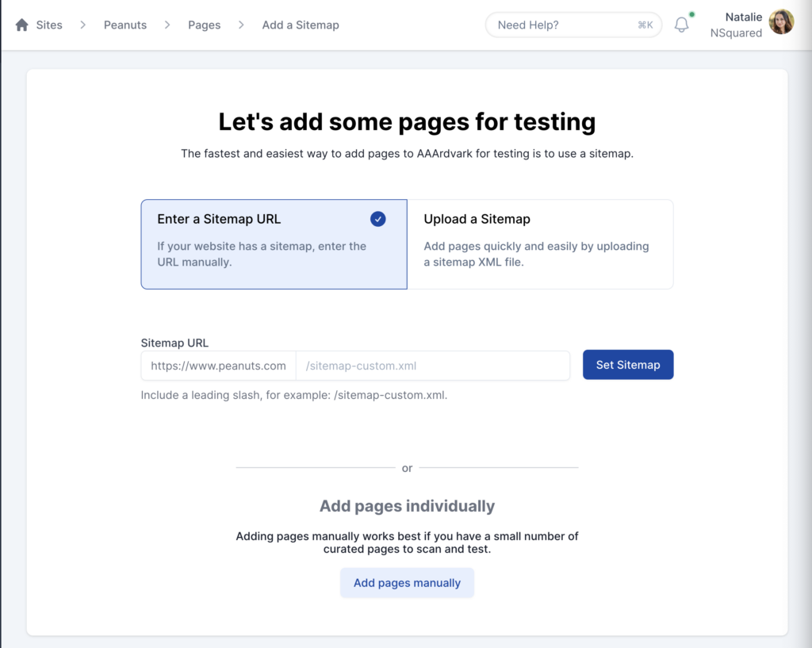Click the Add a Sitemap breadcrumb

point(301,25)
